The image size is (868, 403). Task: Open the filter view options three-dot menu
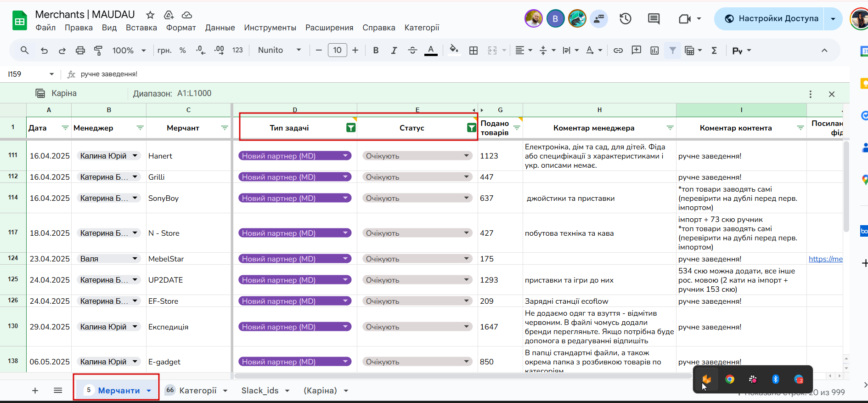[x=811, y=94]
